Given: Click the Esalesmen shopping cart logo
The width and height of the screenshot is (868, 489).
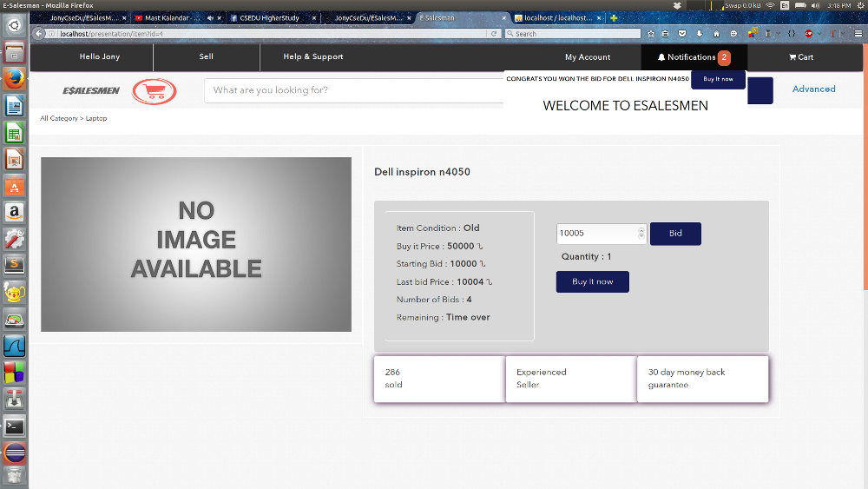Looking at the screenshot, I should click(154, 91).
